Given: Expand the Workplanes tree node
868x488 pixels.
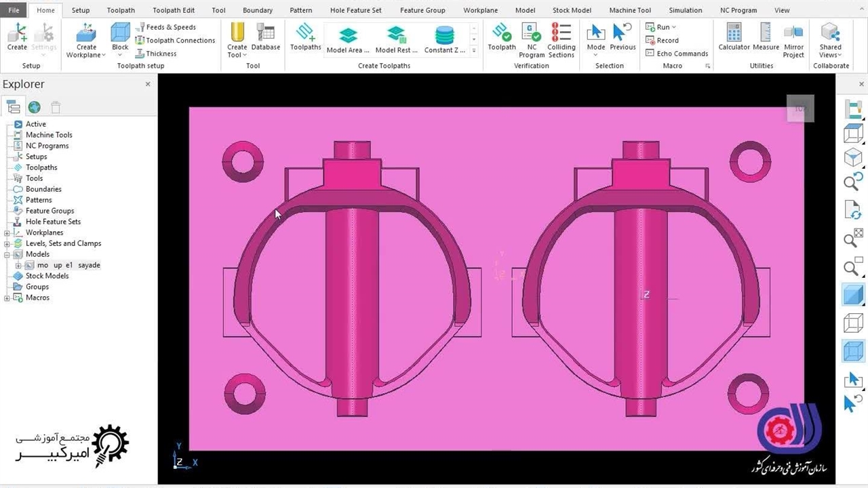Looking at the screenshot, I should tap(7, 232).
